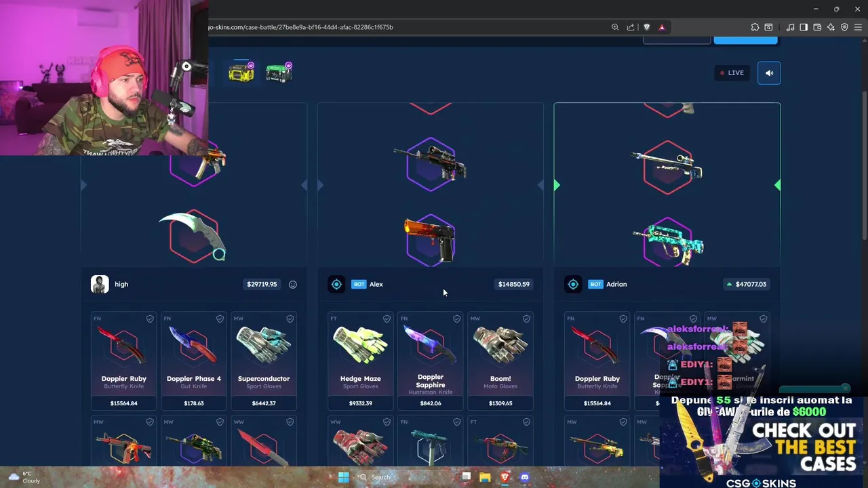Viewport: 868px width, 488px height.
Task: Click shield check icon on Doppler Phase 4 card
Action: pyautogui.click(x=220, y=319)
